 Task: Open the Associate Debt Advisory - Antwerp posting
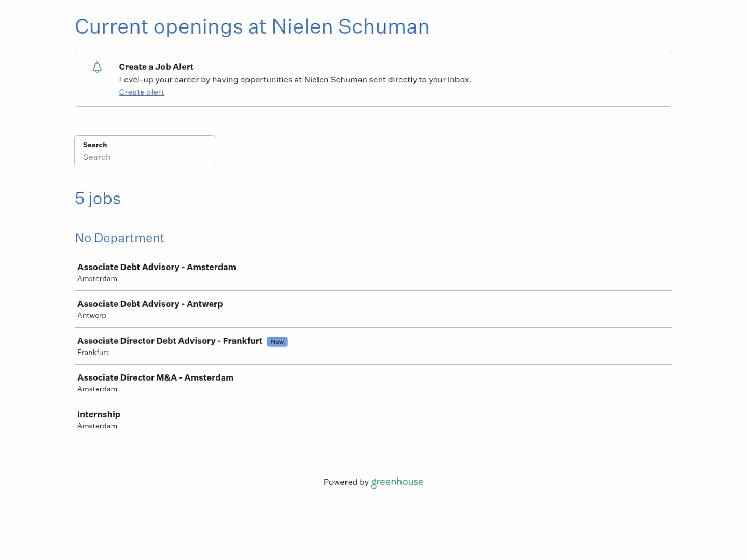[x=150, y=304]
